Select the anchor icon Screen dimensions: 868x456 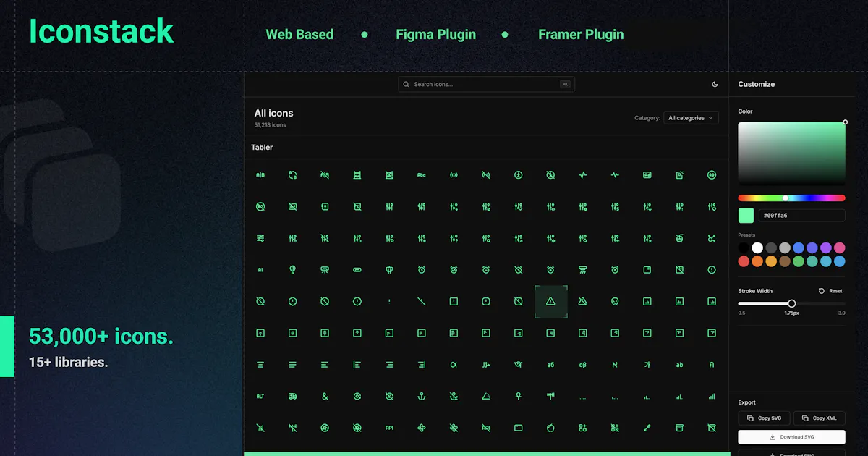(x=421, y=397)
